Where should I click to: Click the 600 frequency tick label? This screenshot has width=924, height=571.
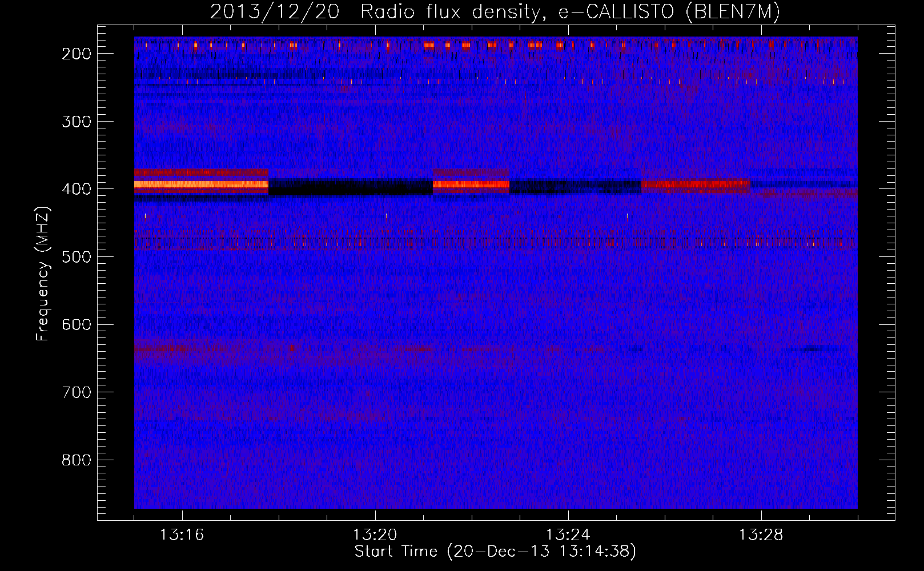tap(77, 324)
